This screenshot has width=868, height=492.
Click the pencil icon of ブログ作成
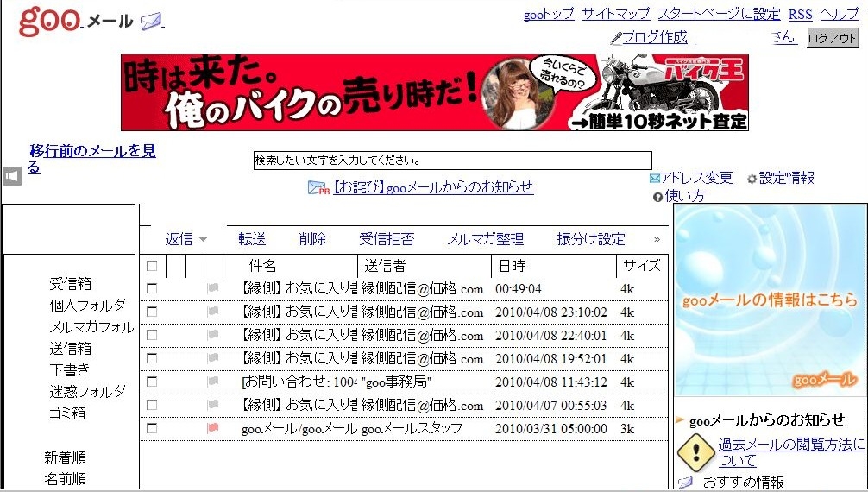click(x=616, y=38)
